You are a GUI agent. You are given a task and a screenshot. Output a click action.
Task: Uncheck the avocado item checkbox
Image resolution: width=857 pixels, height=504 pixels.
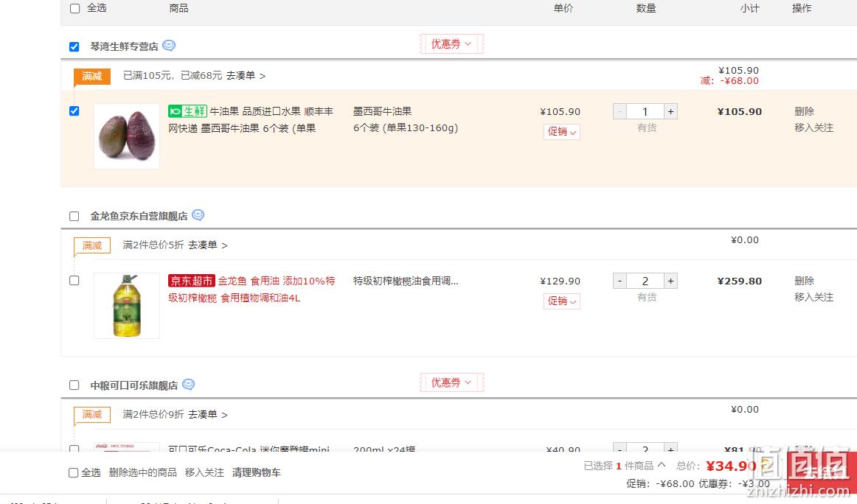coord(74,111)
